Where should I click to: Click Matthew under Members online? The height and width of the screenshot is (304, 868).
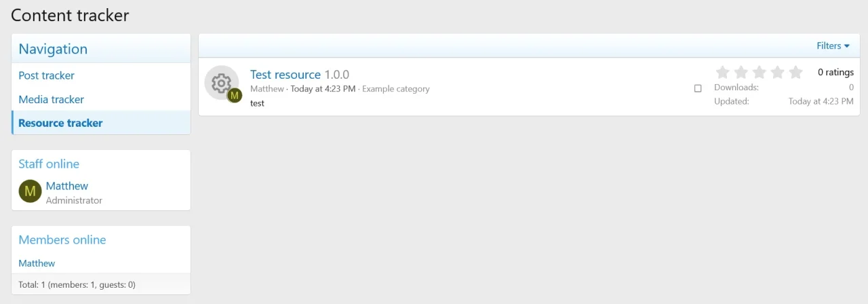coord(37,263)
